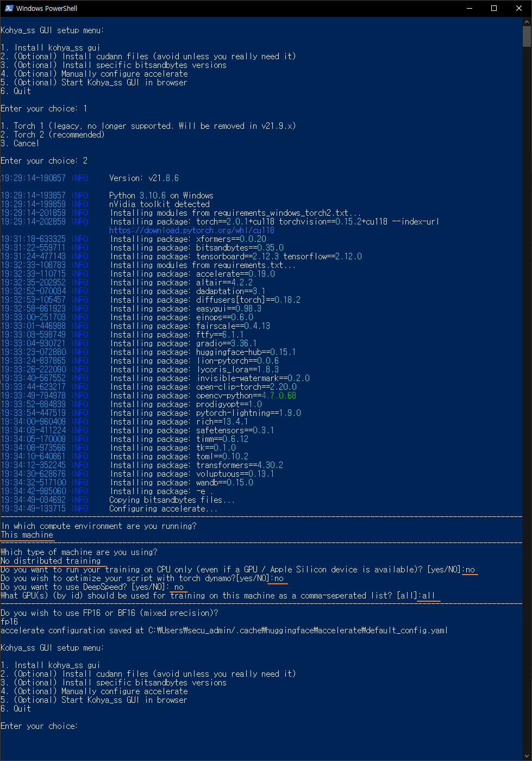Screen dimensions: 532x761
Task: Close the Windows PowerShell window
Action: (x=519, y=8)
